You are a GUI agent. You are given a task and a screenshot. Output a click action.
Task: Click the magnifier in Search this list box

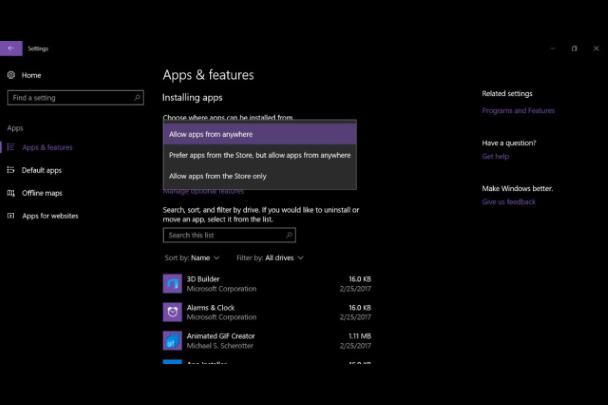[x=289, y=235]
